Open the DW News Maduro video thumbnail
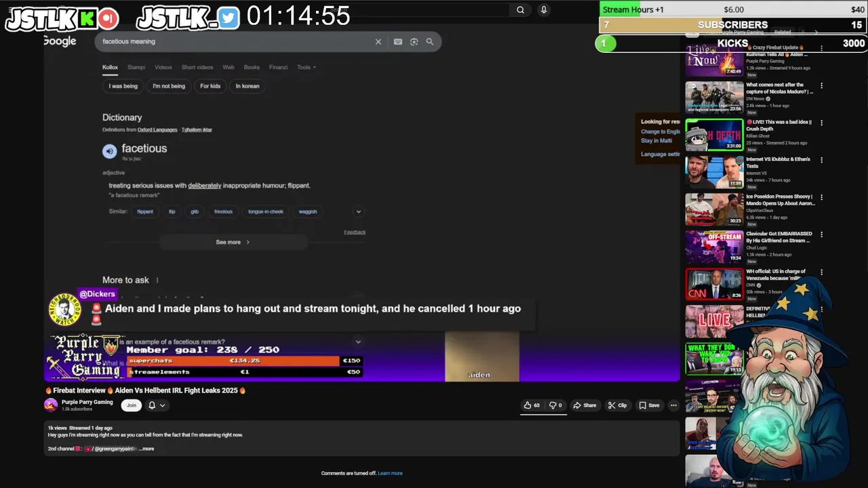Screen dimensions: 868x488 (x=714, y=97)
